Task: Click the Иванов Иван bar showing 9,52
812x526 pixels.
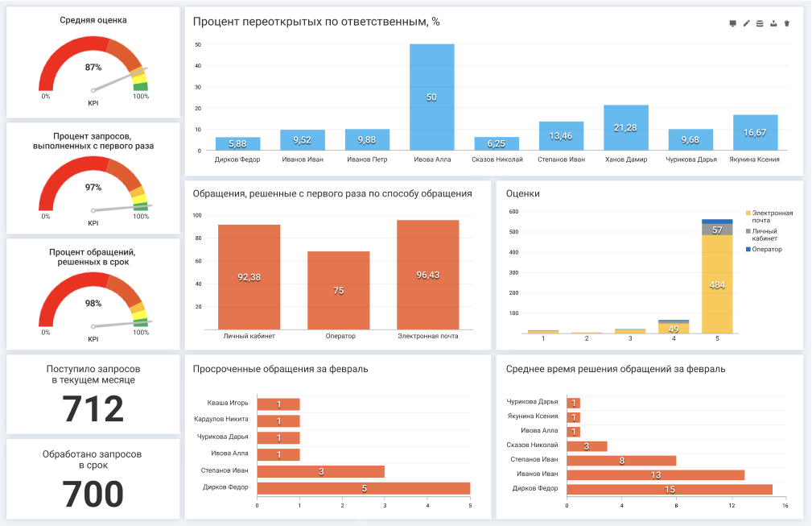Action: (303, 140)
